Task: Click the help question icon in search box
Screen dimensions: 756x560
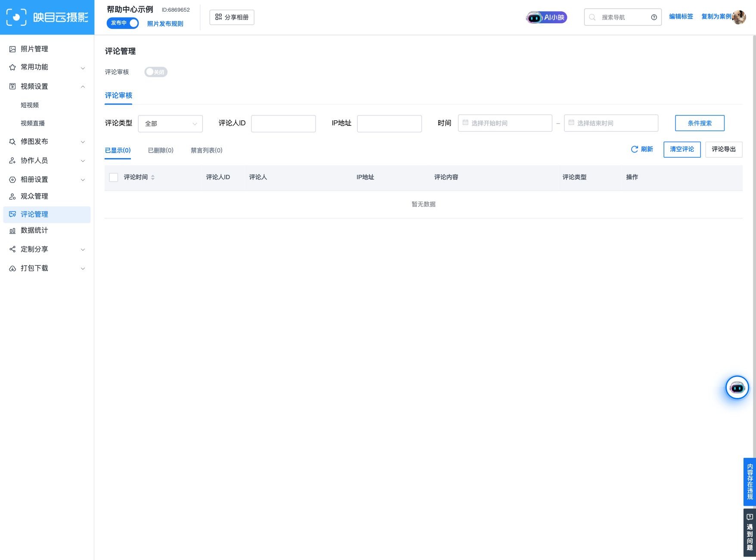Action: point(654,17)
